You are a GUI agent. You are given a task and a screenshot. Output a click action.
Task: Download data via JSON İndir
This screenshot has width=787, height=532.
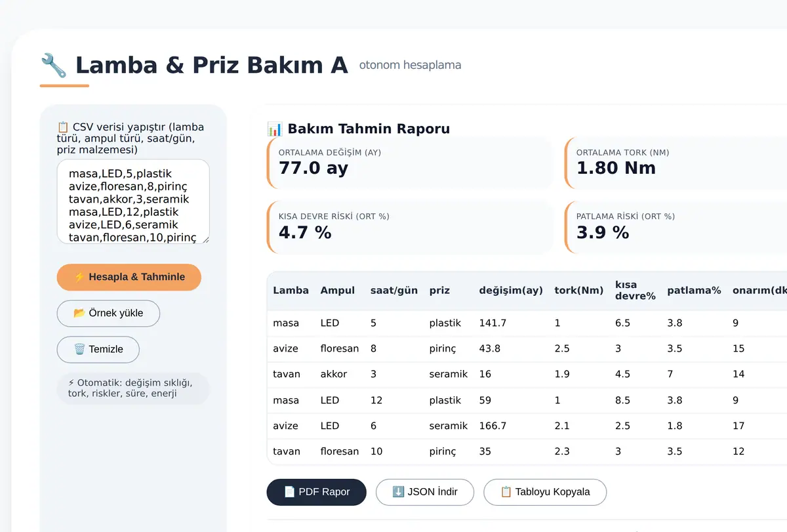pos(425,492)
